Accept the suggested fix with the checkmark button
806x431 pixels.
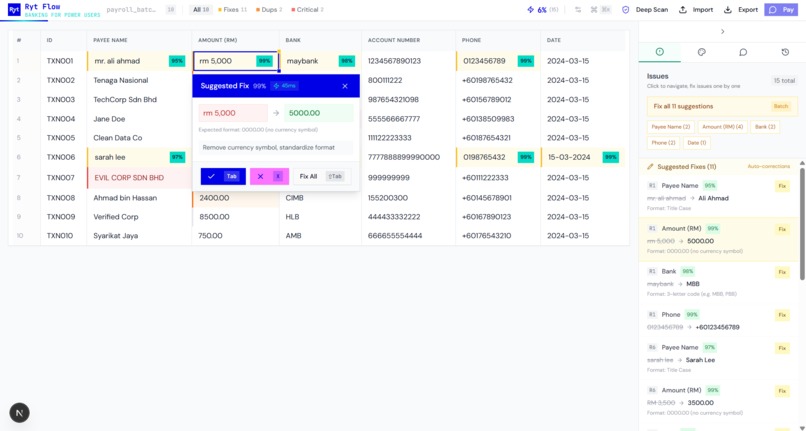tap(223, 176)
